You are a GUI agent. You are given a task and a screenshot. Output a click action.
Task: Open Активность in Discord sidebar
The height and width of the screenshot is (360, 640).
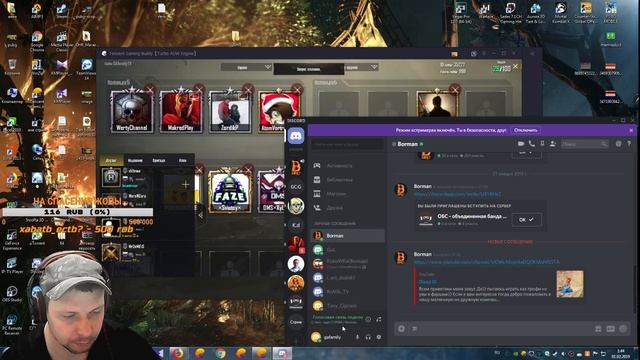pyautogui.click(x=347, y=166)
